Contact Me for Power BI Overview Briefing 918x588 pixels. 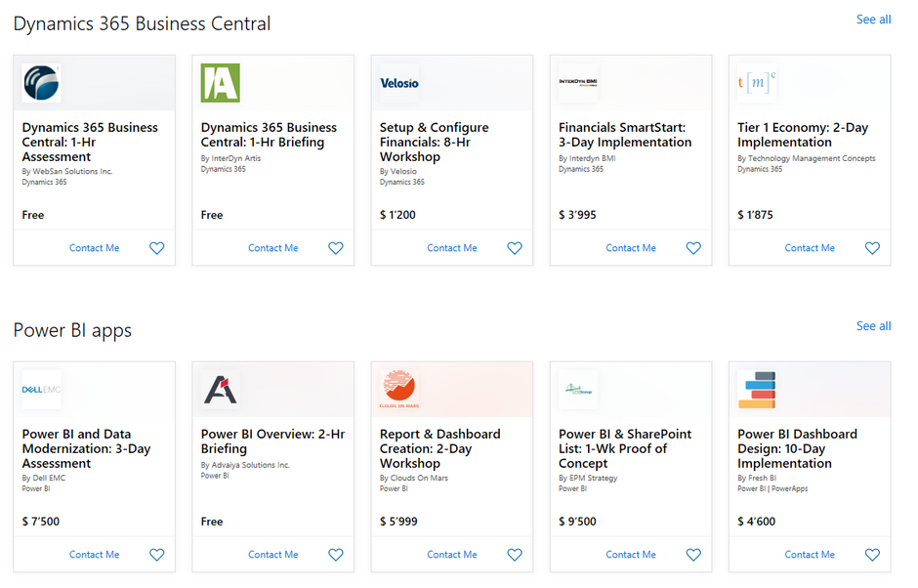tap(273, 555)
